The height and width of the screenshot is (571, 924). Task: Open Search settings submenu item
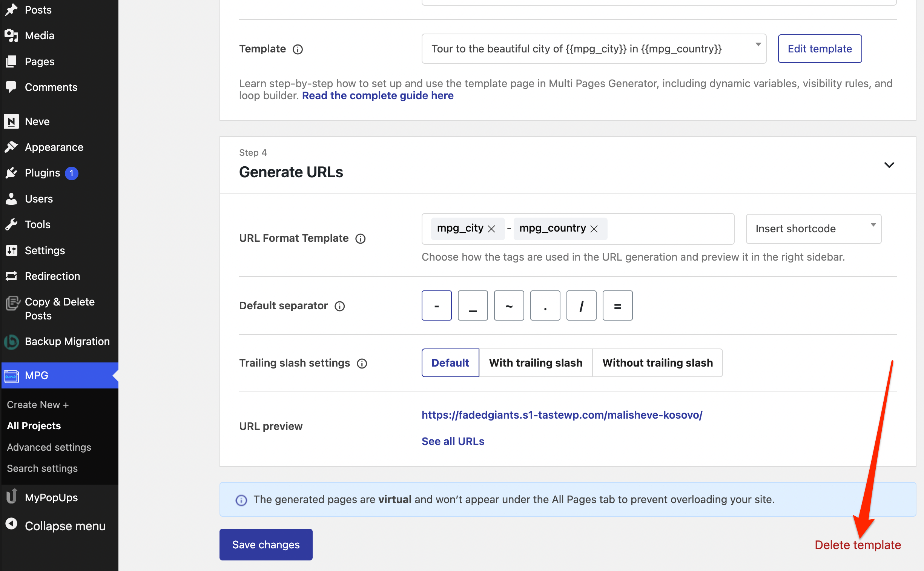(42, 468)
